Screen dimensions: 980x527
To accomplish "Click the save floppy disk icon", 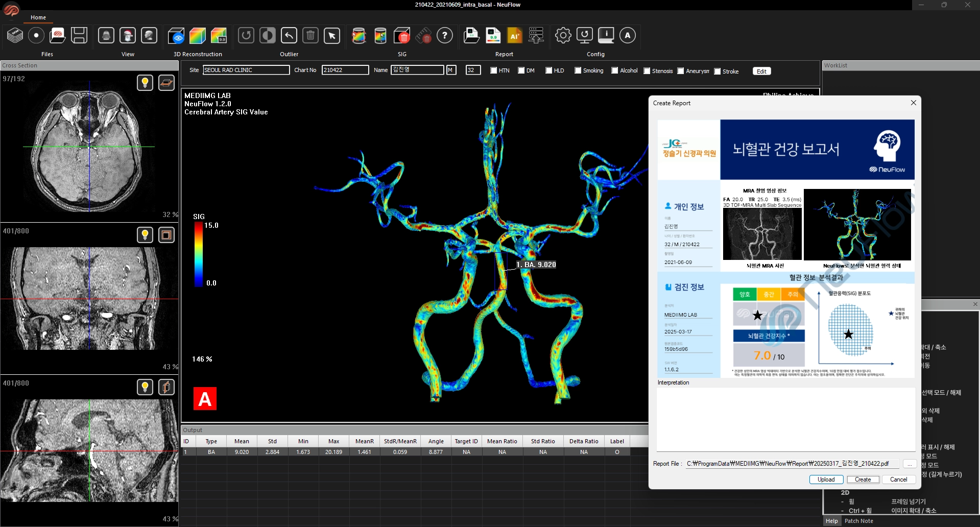I will tap(79, 36).
